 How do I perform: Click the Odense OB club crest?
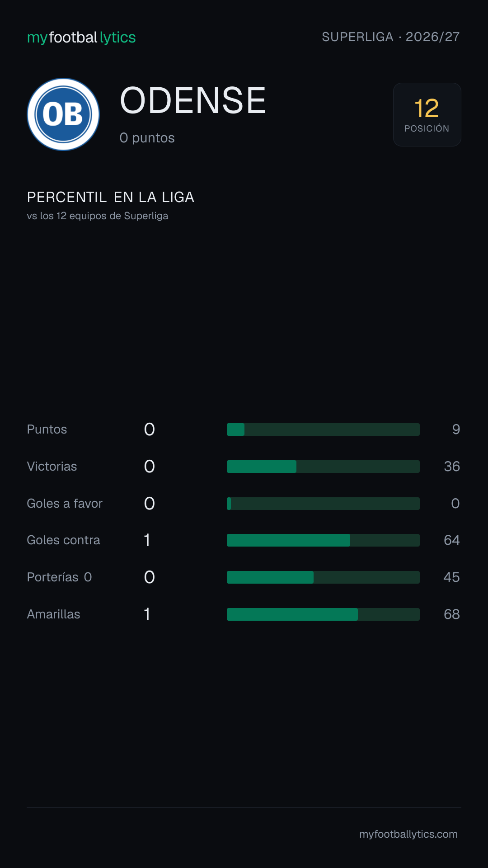(63, 114)
